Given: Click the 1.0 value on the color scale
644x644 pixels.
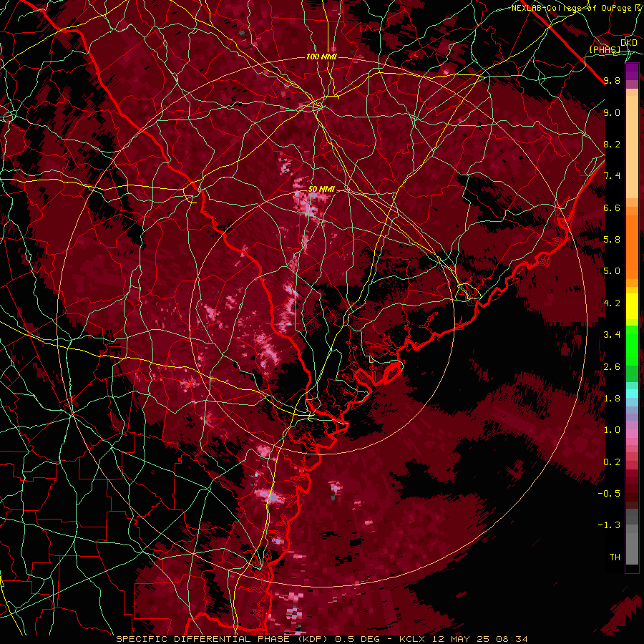Looking at the screenshot, I should (x=612, y=430).
